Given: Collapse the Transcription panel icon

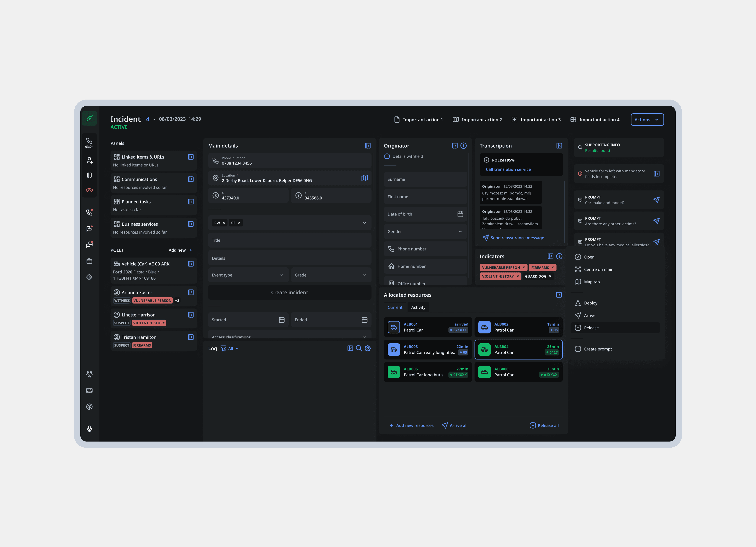Looking at the screenshot, I should coord(559,146).
